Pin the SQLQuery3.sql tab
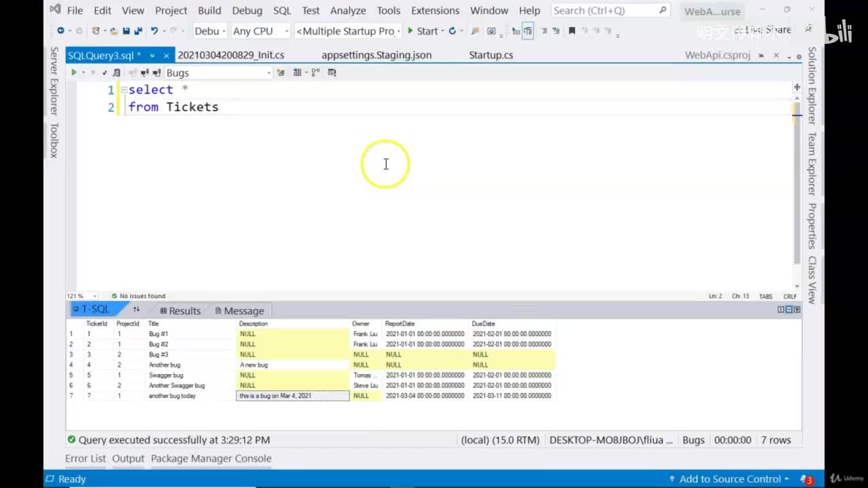The width and height of the screenshot is (868, 488). 153,56
